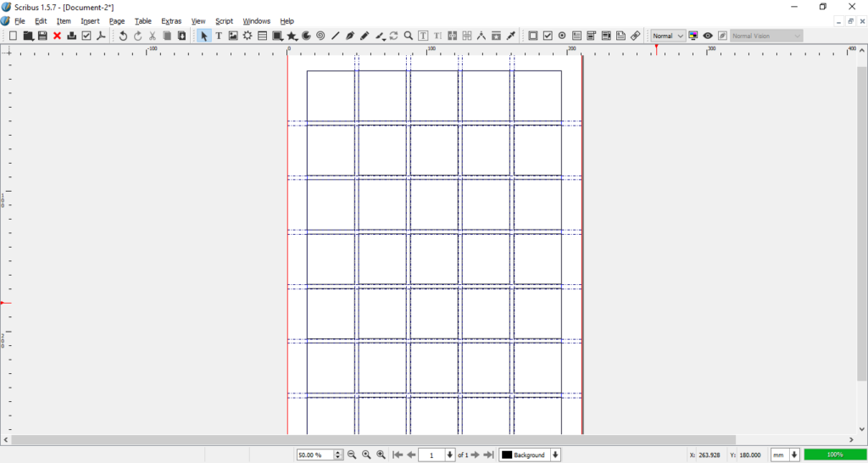Open the Script menu
Screen dimensions: 868x463
point(224,21)
